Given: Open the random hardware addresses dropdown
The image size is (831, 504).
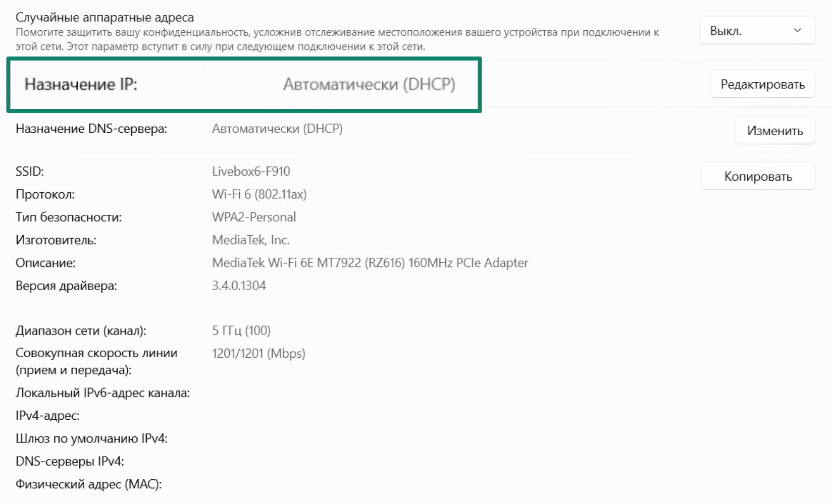Looking at the screenshot, I should [x=756, y=30].
